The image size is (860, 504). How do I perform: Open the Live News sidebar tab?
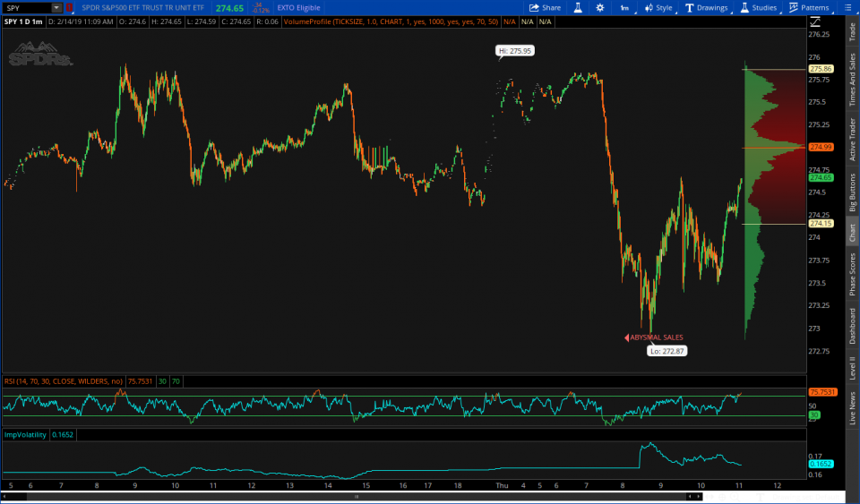point(852,408)
